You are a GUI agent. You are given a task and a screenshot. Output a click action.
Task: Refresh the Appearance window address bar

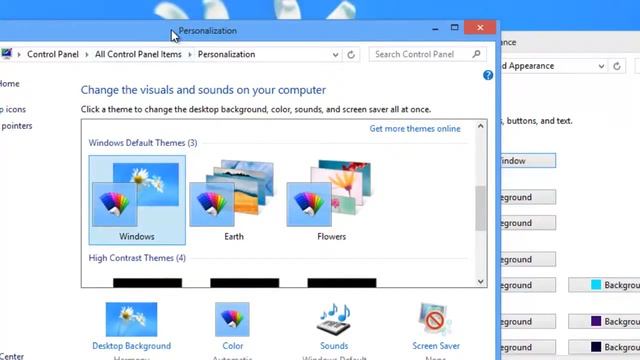(x=617, y=66)
